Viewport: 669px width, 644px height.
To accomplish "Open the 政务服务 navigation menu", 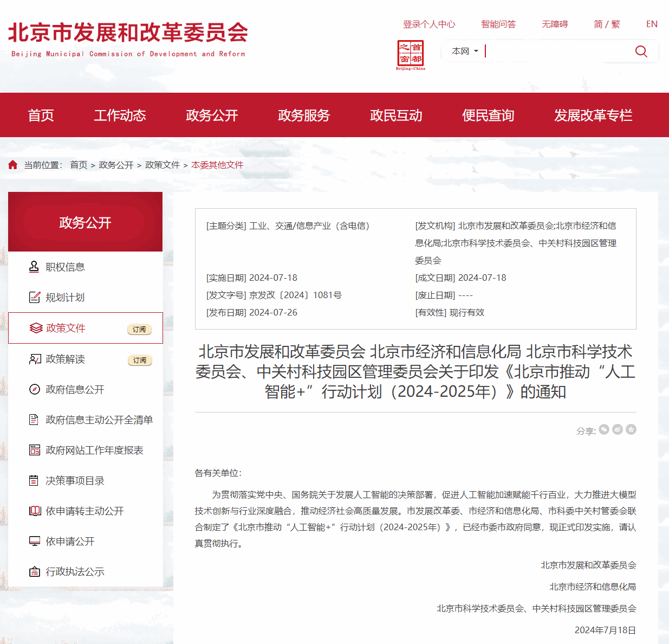I will coord(304,115).
